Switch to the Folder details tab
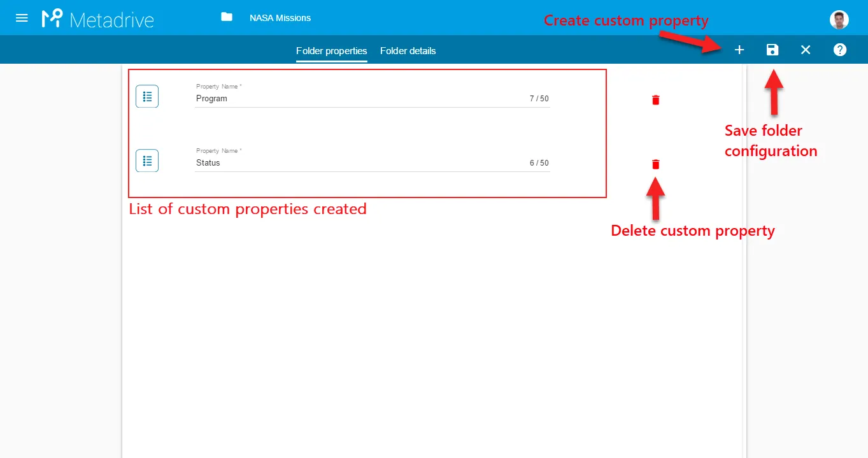 tap(408, 51)
